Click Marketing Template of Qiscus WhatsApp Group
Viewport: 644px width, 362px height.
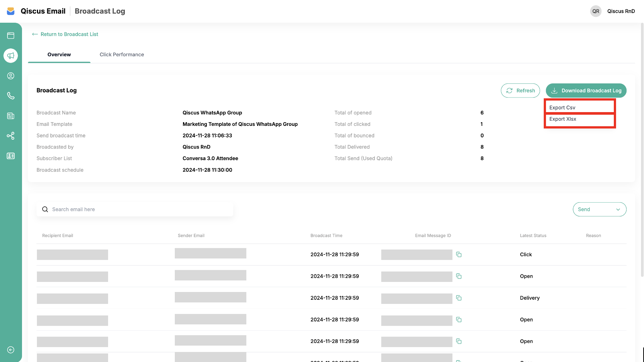click(x=240, y=124)
